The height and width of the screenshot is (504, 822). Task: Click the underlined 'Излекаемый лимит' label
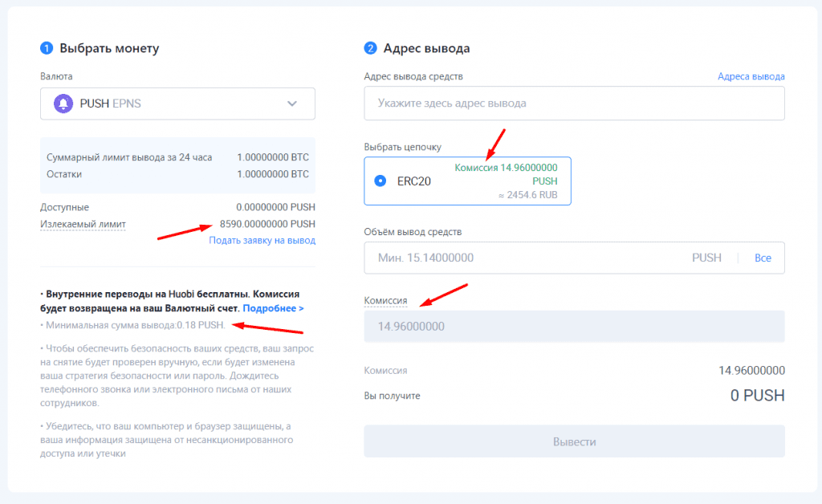point(83,224)
